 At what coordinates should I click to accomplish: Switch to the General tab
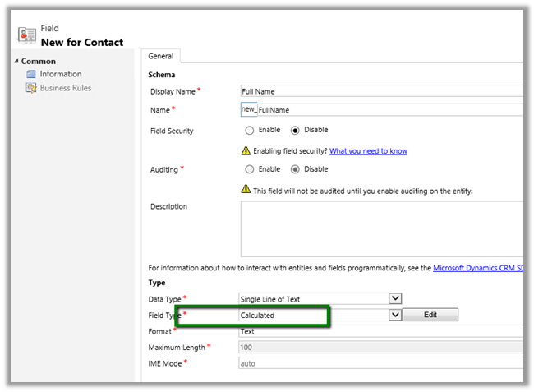(160, 56)
